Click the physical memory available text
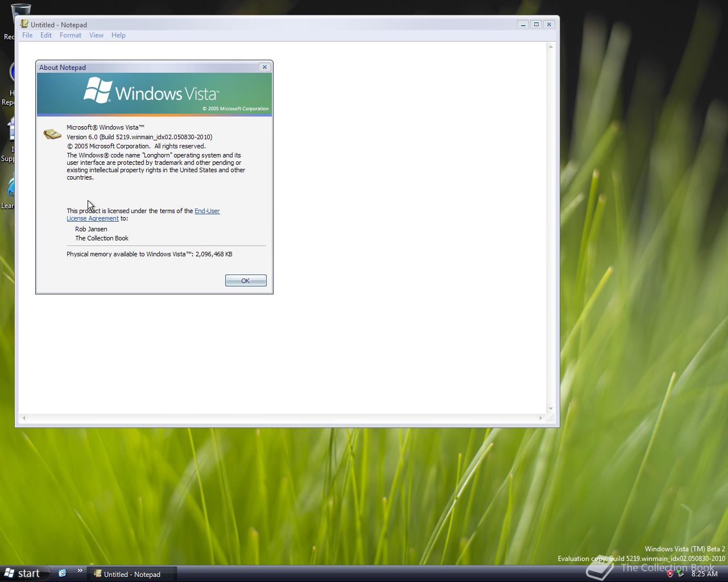Viewport: 728px width, 582px height. (150, 254)
